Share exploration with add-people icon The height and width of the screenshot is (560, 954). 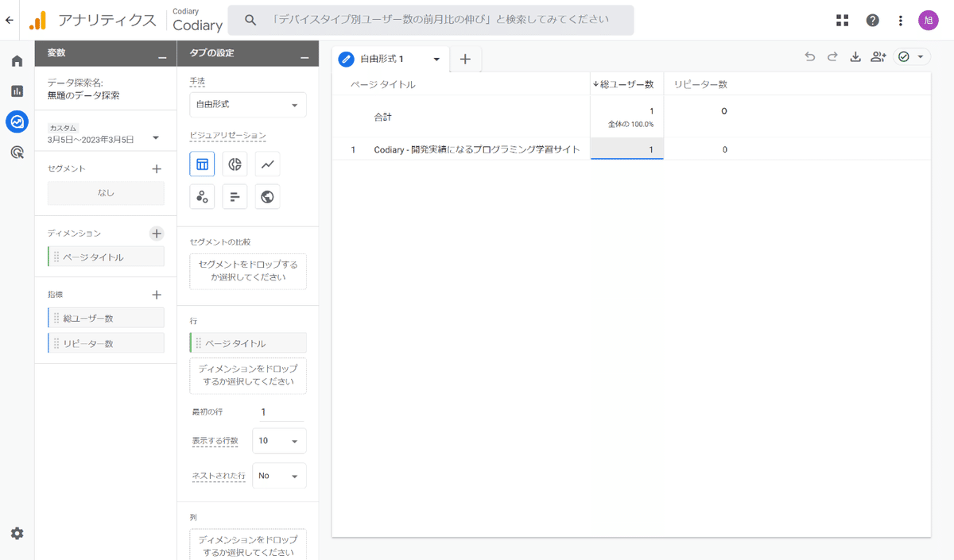pos(878,56)
